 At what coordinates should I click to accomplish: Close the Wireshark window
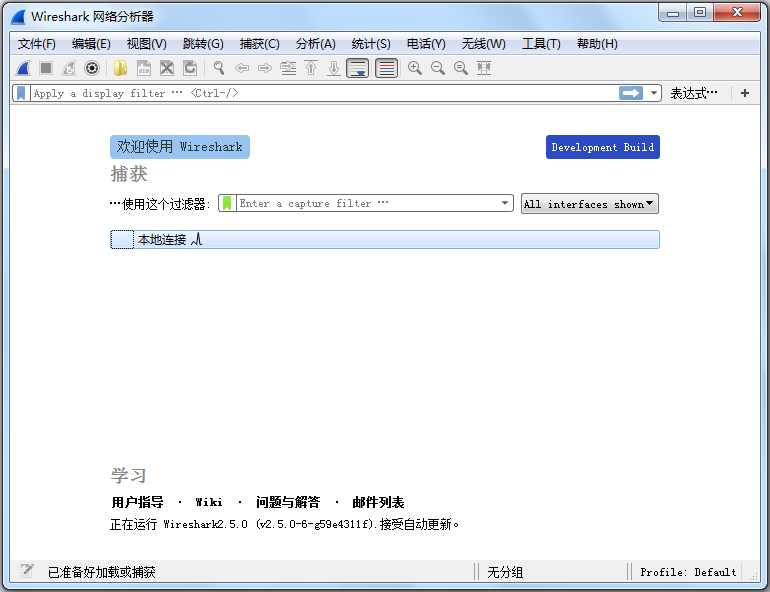click(737, 13)
